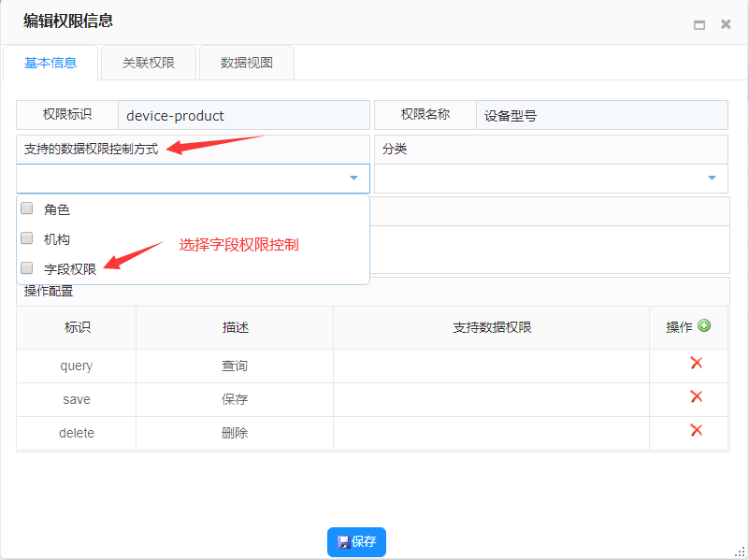The height and width of the screenshot is (560, 749).
Task: Check the 机构 option
Action: [27, 237]
